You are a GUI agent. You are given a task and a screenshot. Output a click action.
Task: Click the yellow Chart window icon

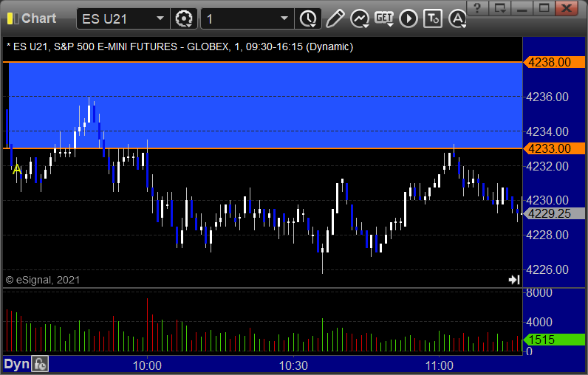pos(13,18)
